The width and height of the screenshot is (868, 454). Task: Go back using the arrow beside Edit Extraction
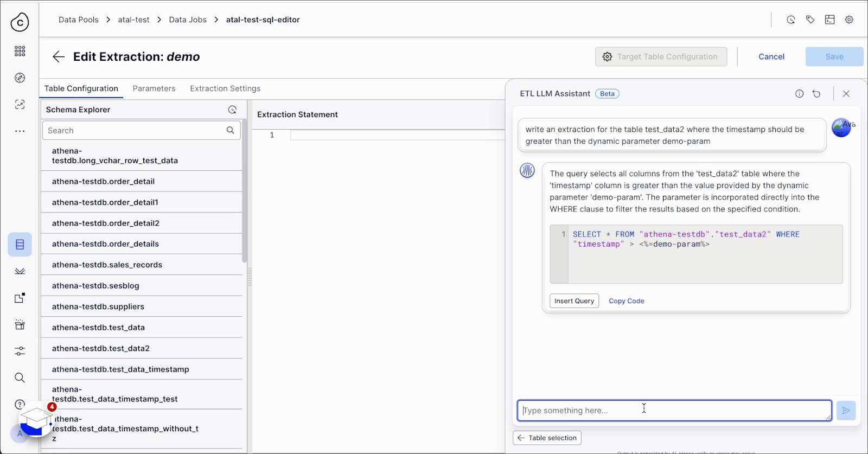tap(59, 57)
